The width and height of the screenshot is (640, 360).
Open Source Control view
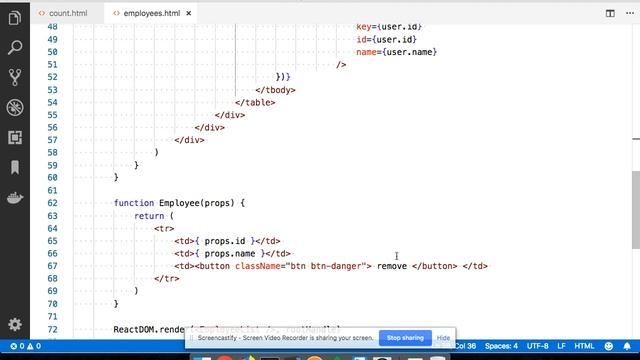click(15, 77)
